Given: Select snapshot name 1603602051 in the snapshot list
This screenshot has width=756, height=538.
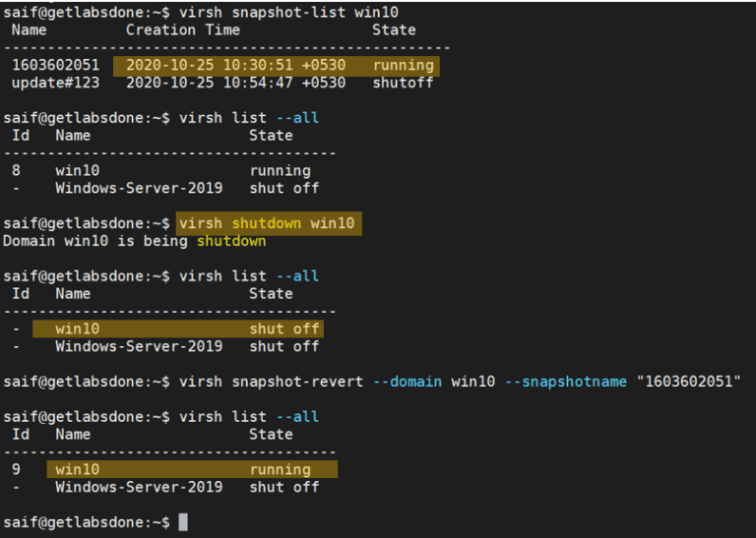Looking at the screenshot, I should (55, 65).
